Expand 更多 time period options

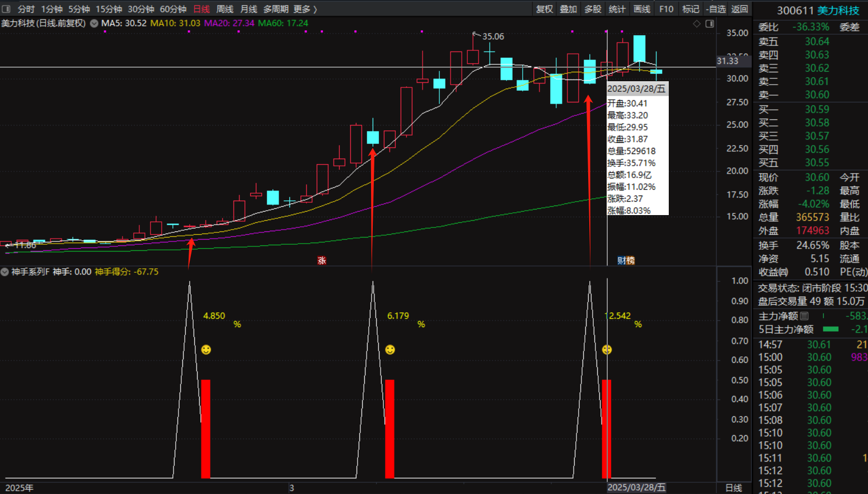point(305,9)
